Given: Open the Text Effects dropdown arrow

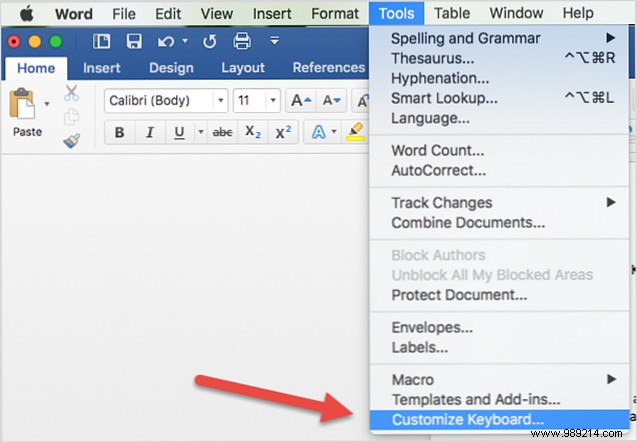Looking at the screenshot, I should (x=334, y=132).
